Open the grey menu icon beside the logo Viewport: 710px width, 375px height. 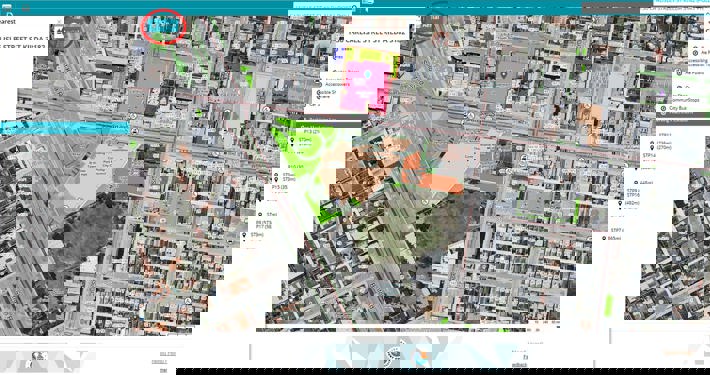(x=26, y=8)
